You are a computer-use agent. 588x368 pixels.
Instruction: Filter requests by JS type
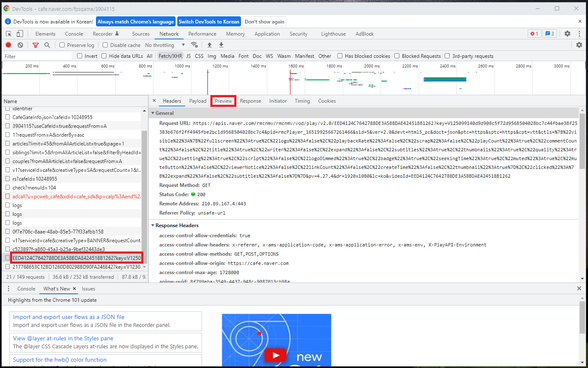pyautogui.click(x=189, y=56)
